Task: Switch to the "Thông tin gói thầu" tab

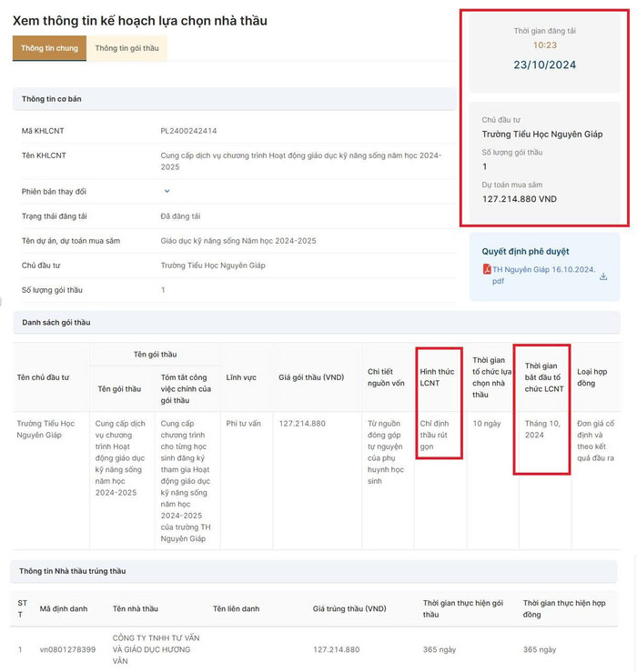Action: coord(126,48)
